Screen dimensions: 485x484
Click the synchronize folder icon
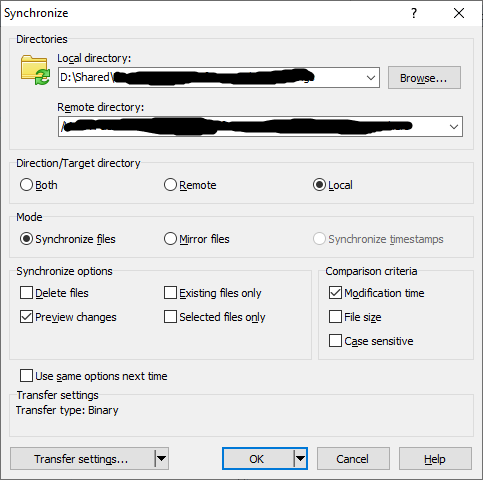click(x=35, y=70)
